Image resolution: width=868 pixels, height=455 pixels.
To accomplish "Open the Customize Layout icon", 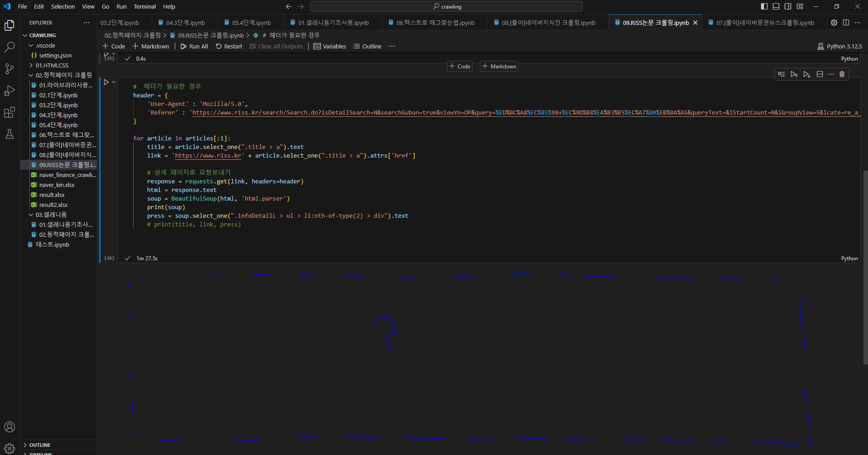I will pyautogui.click(x=800, y=6).
